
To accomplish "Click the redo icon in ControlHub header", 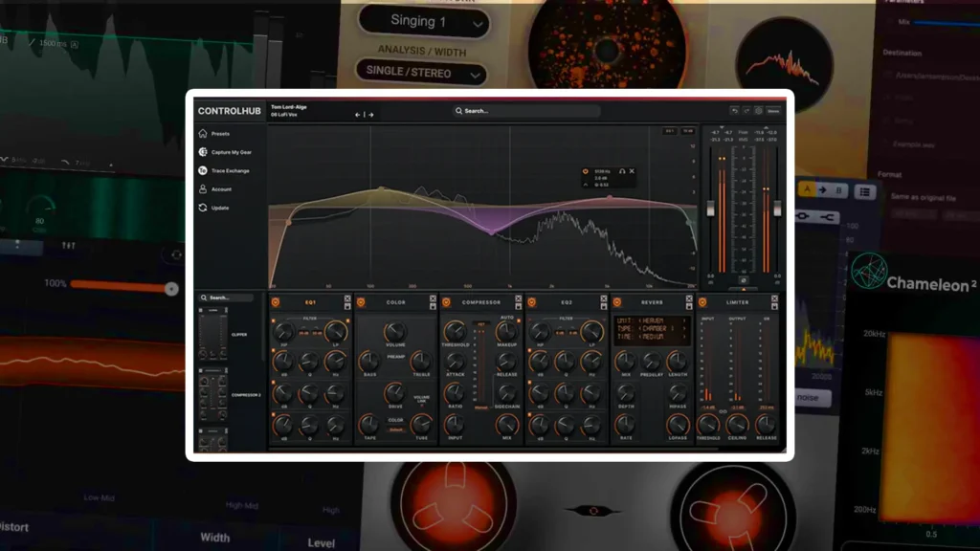I will point(746,111).
